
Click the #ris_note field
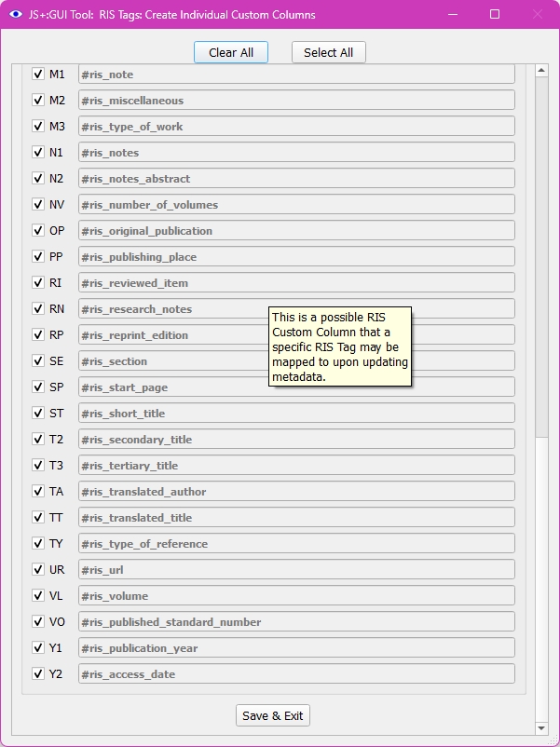tap(296, 74)
